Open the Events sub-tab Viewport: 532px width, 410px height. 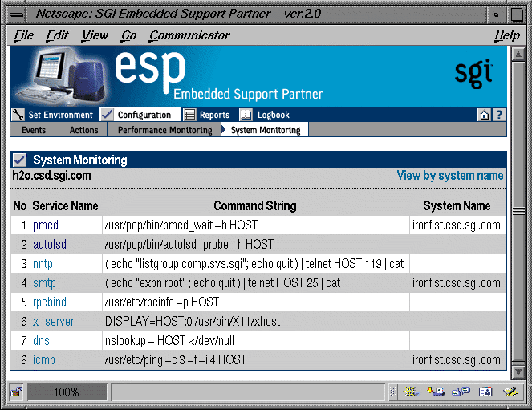(34, 130)
